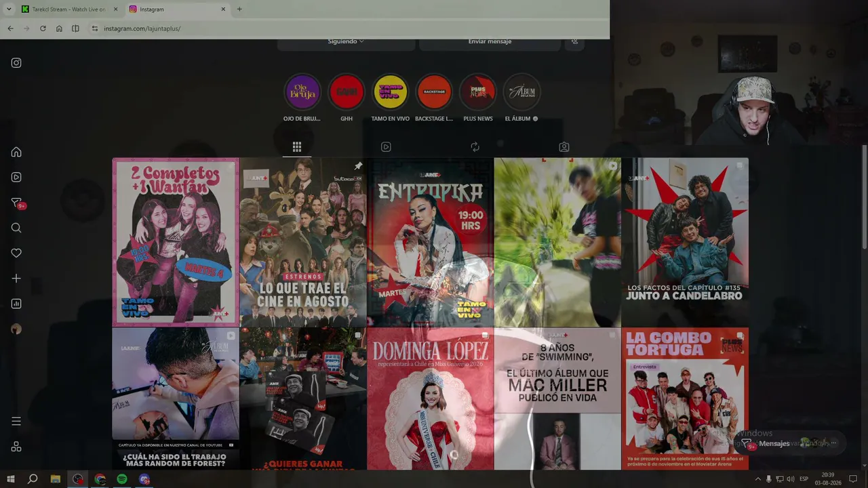Open OBS Studio from the taskbar
This screenshot has width=868, height=488.
(78, 479)
